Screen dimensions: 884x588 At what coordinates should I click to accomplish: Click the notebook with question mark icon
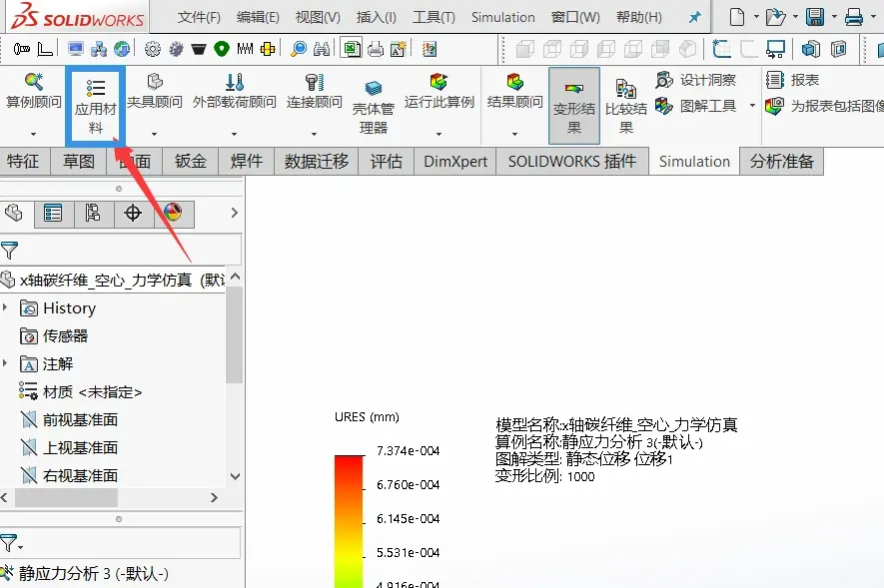(430, 49)
